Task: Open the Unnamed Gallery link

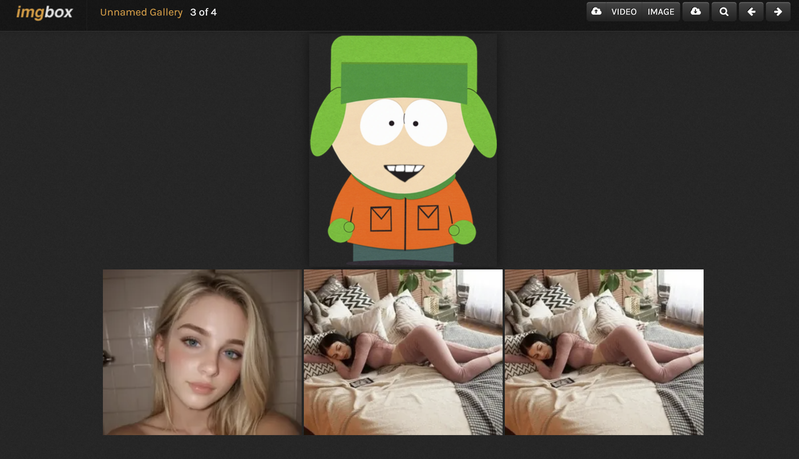Action: coord(141,12)
